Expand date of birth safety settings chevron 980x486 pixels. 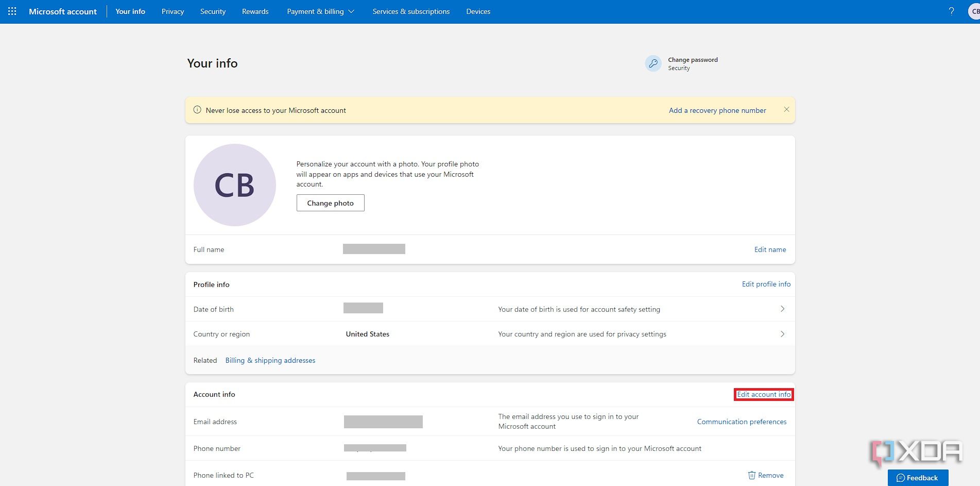tap(782, 309)
